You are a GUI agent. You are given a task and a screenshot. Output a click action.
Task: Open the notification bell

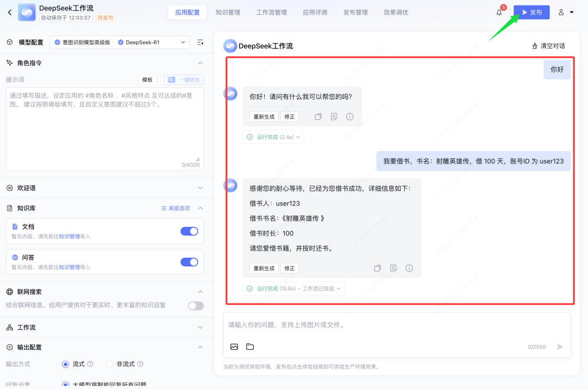499,13
